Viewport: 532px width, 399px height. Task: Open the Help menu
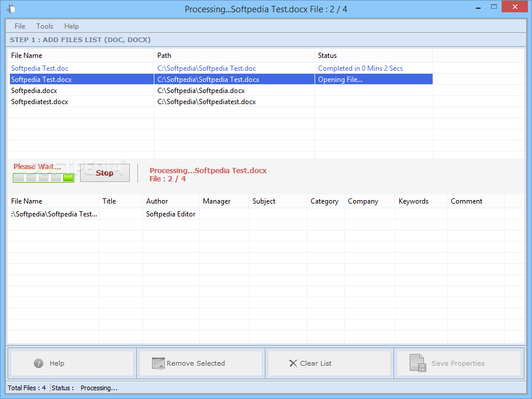coord(71,26)
